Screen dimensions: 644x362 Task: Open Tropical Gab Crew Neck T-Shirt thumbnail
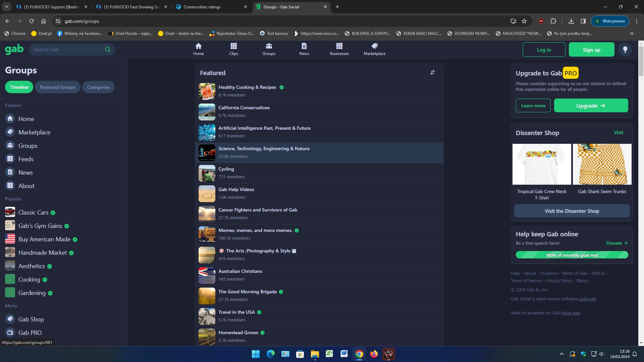pyautogui.click(x=541, y=164)
